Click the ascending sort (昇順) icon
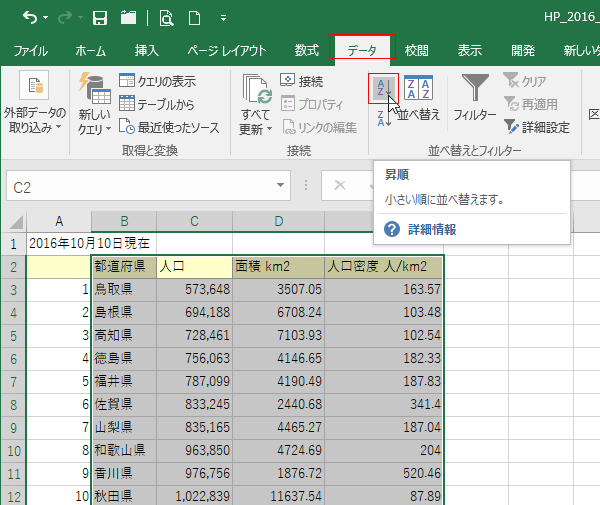The image size is (600, 505). 382,88
